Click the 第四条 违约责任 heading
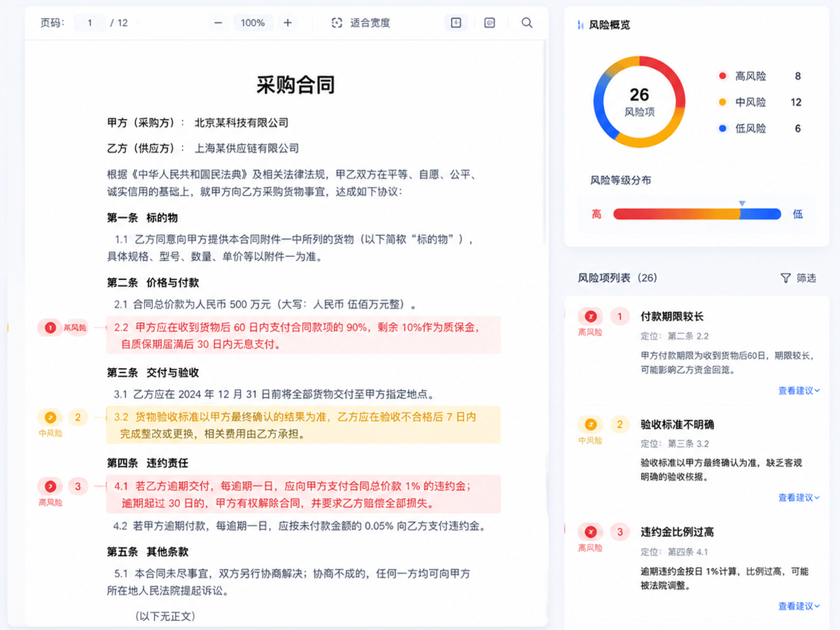The image size is (840, 630). click(x=148, y=463)
